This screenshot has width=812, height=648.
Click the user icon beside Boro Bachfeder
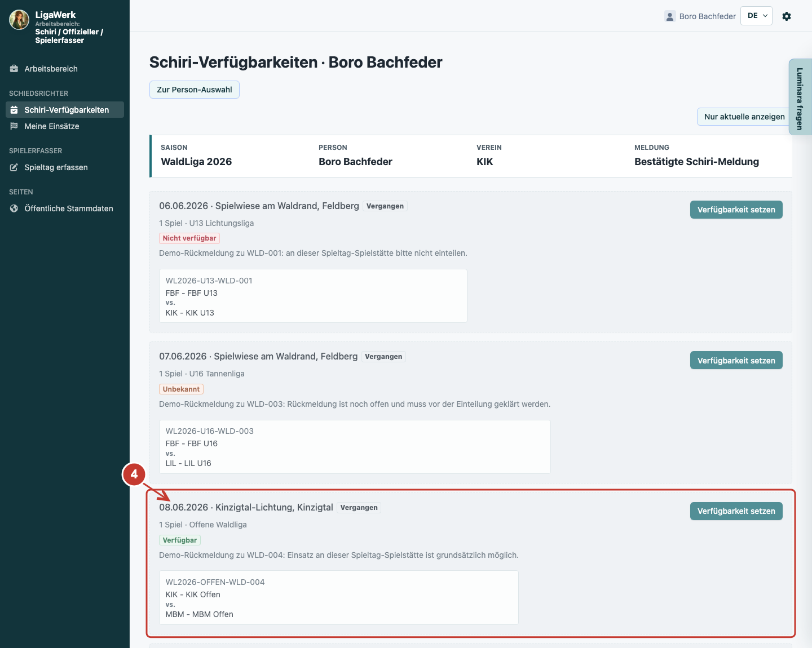click(x=670, y=16)
